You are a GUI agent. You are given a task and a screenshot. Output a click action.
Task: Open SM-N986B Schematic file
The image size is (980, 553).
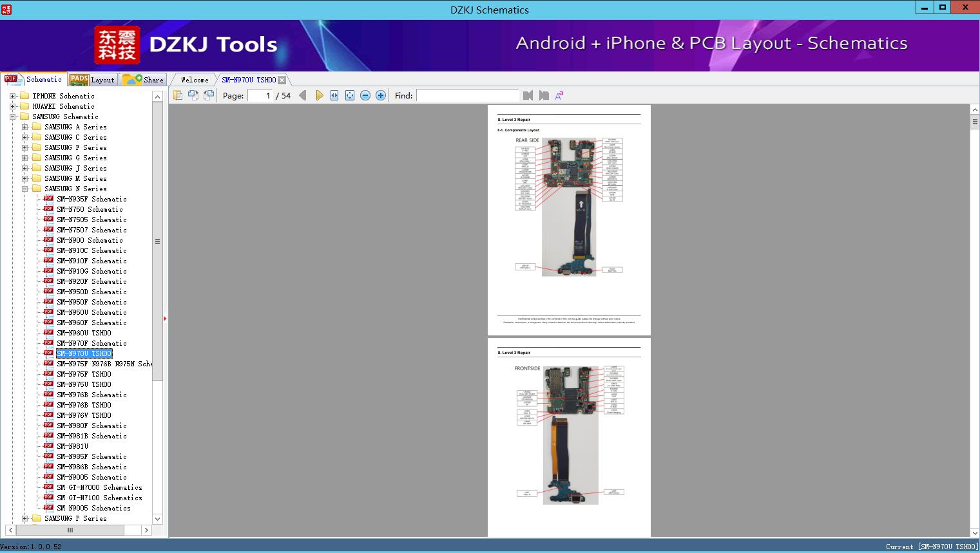point(91,467)
